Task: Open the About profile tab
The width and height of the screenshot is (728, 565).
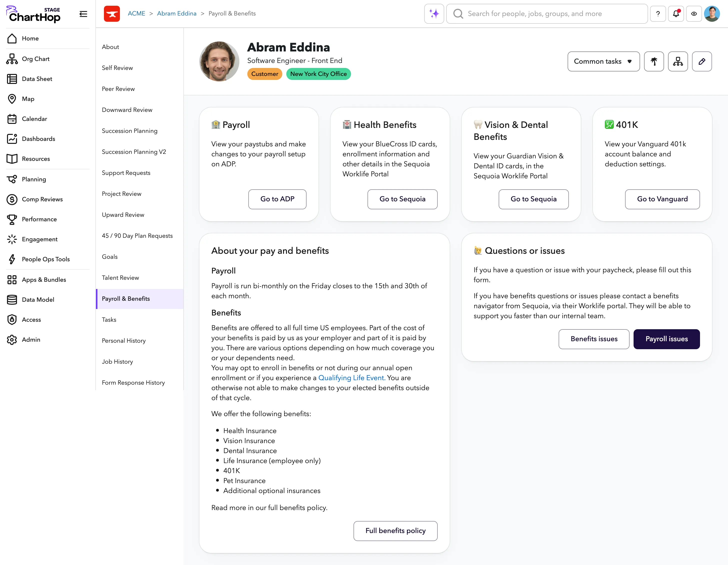Action: 140,47
